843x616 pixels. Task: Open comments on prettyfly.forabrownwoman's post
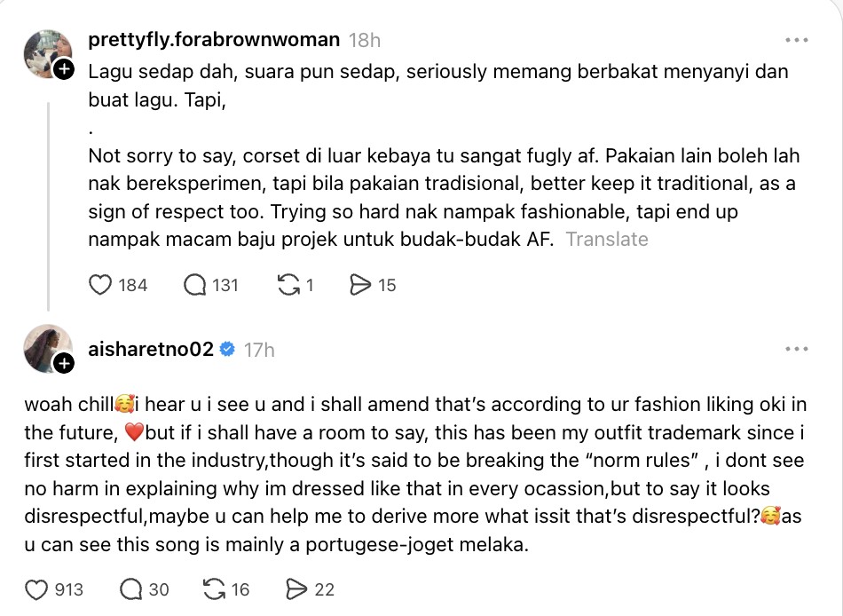[x=195, y=285]
